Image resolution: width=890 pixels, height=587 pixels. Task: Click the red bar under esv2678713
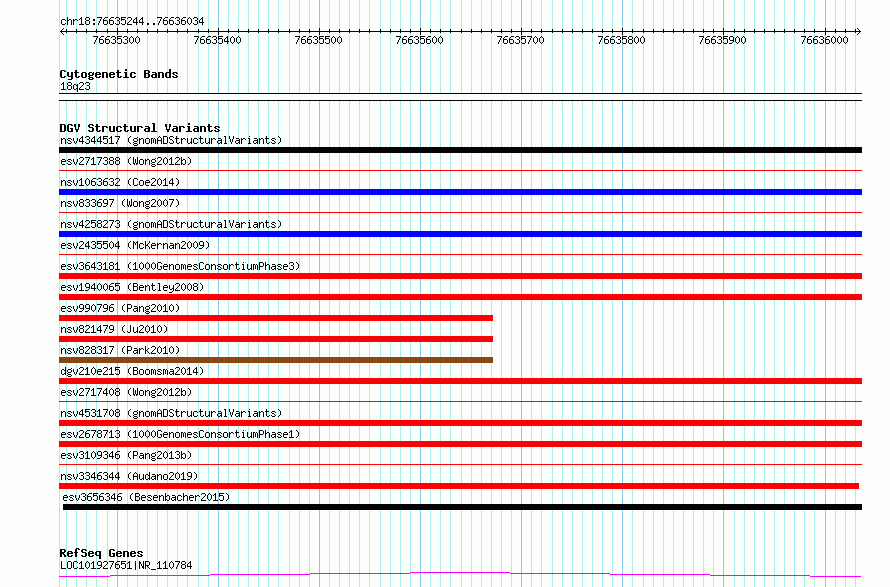[x=460, y=444]
